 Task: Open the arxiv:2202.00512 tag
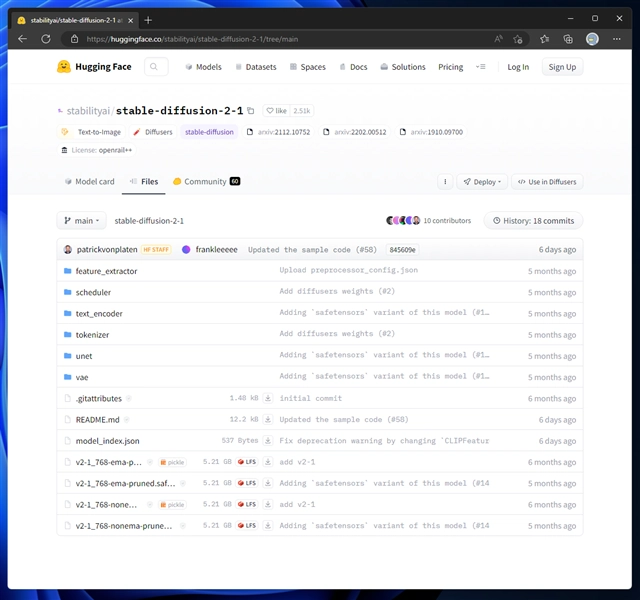(355, 132)
